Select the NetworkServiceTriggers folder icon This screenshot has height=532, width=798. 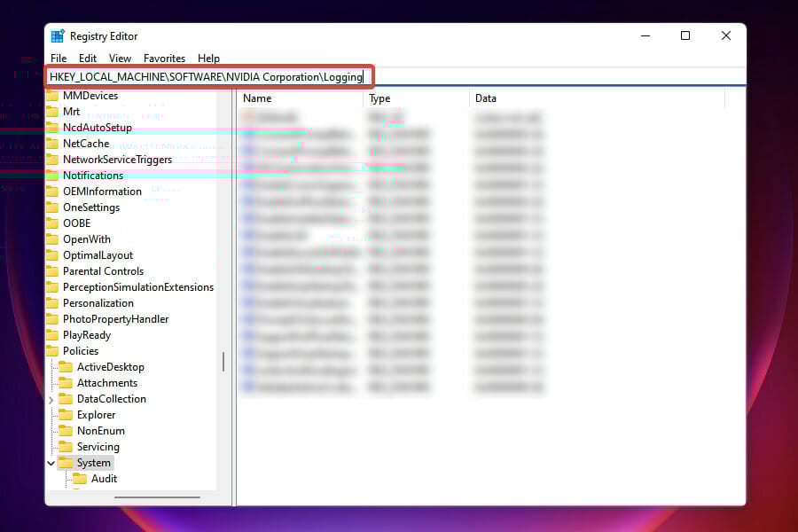click(52, 160)
